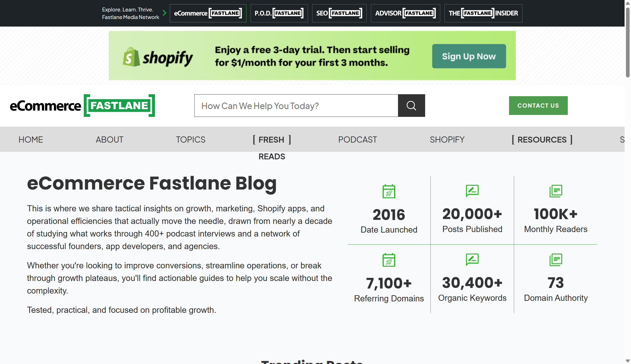The image size is (631, 364).
Task: Click the eCommerce Fastlane site logo
Action: (82, 106)
